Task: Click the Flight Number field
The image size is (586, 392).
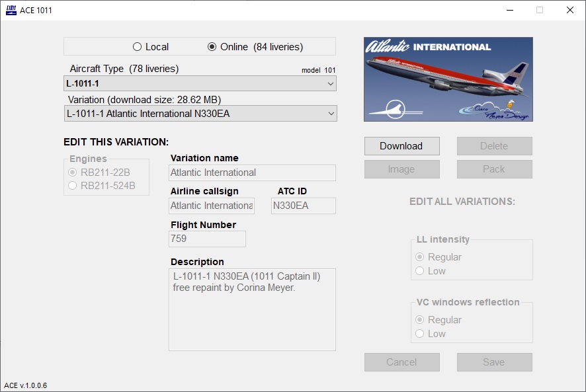Action: [208, 239]
